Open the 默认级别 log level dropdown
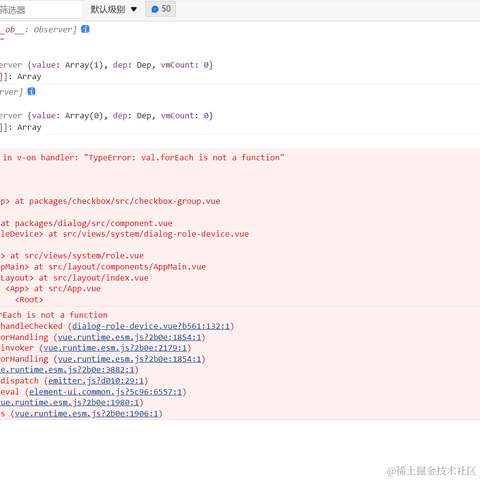The width and height of the screenshot is (480, 480). (x=113, y=9)
